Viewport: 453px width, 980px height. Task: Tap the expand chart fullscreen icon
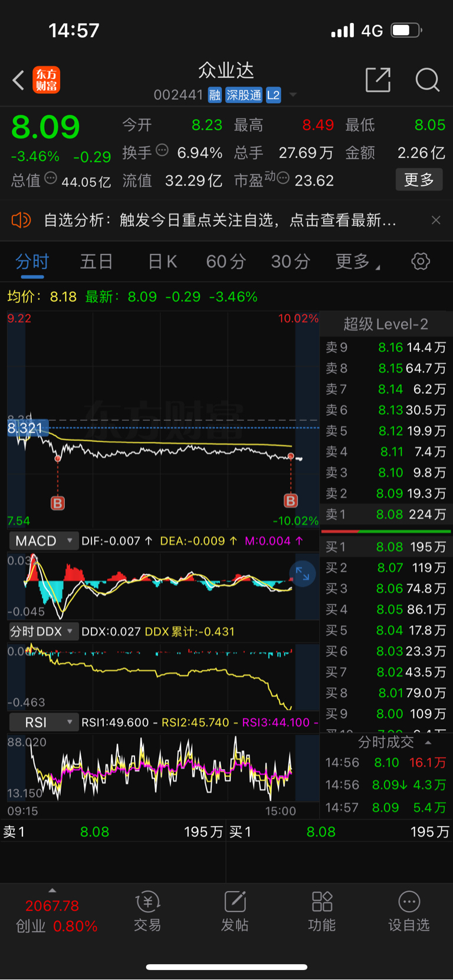[302, 573]
